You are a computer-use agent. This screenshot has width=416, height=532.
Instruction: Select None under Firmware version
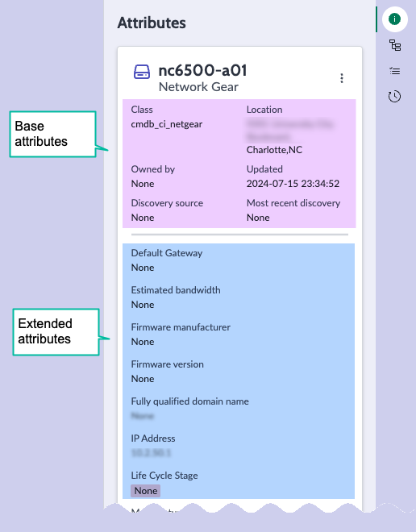pos(143,379)
